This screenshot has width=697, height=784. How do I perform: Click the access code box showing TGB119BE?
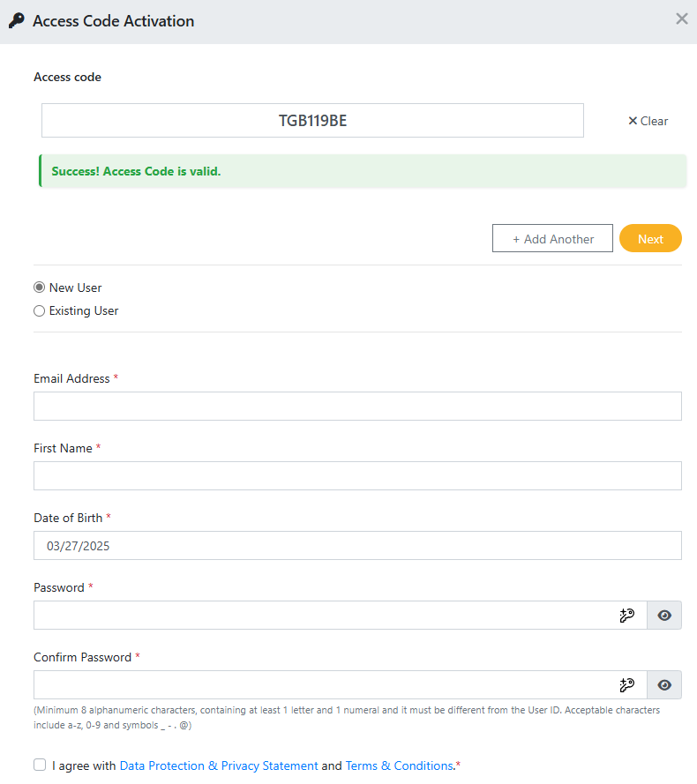pyautogui.click(x=312, y=121)
